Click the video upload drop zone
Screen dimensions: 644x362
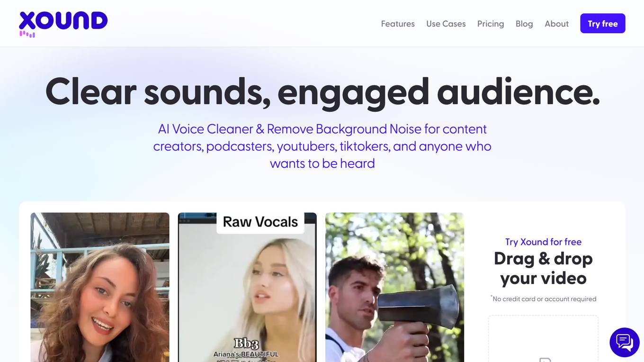point(543,339)
